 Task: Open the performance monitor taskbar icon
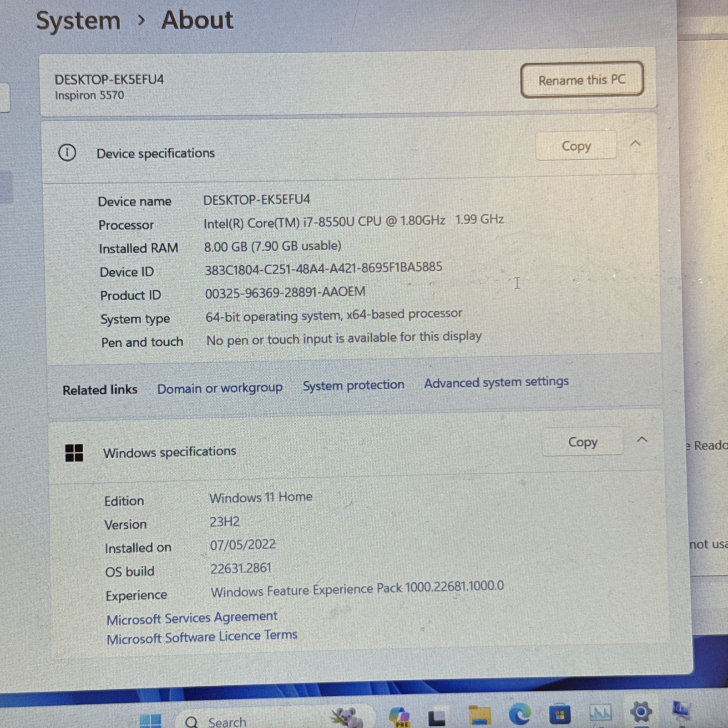pos(600,713)
